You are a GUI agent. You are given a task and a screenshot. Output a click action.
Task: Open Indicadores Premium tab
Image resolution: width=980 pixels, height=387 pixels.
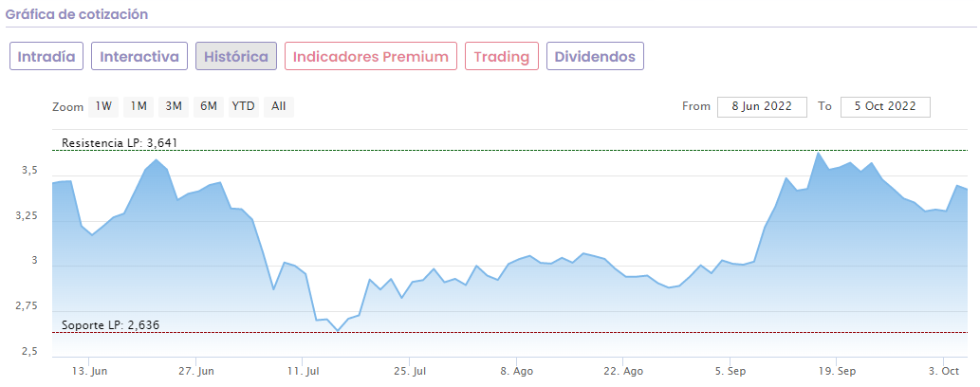[x=371, y=57]
